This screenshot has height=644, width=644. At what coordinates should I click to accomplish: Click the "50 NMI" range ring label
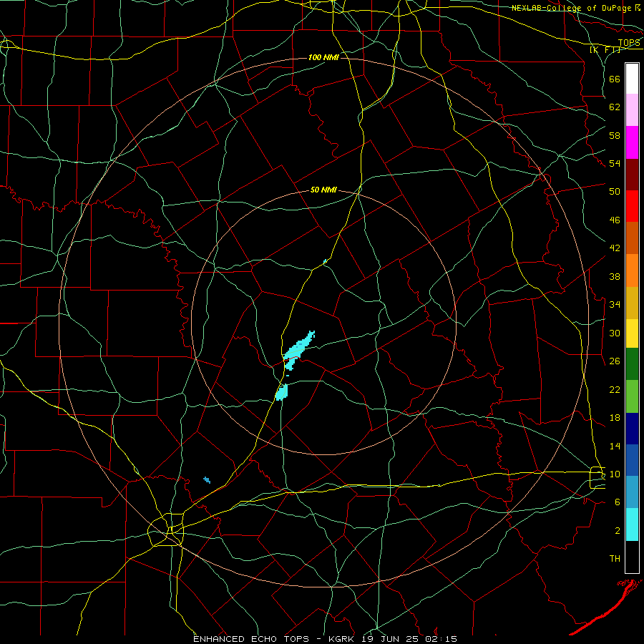(323, 190)
